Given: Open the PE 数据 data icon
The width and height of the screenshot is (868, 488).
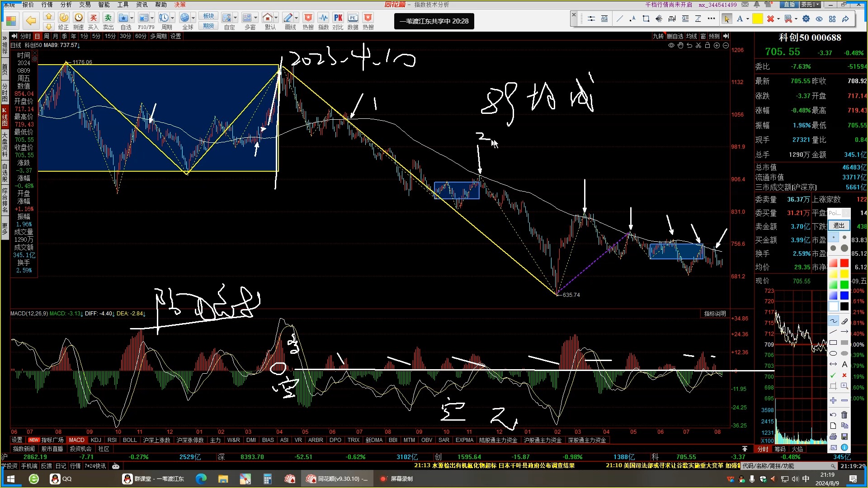Looking at the screenshot, I should click(353, 18).
